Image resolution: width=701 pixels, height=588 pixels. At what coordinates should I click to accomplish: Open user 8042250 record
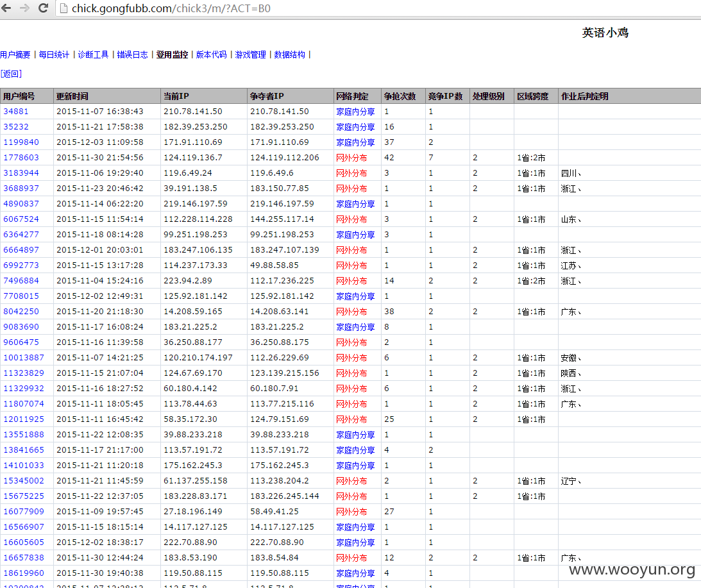coord(21,312)
